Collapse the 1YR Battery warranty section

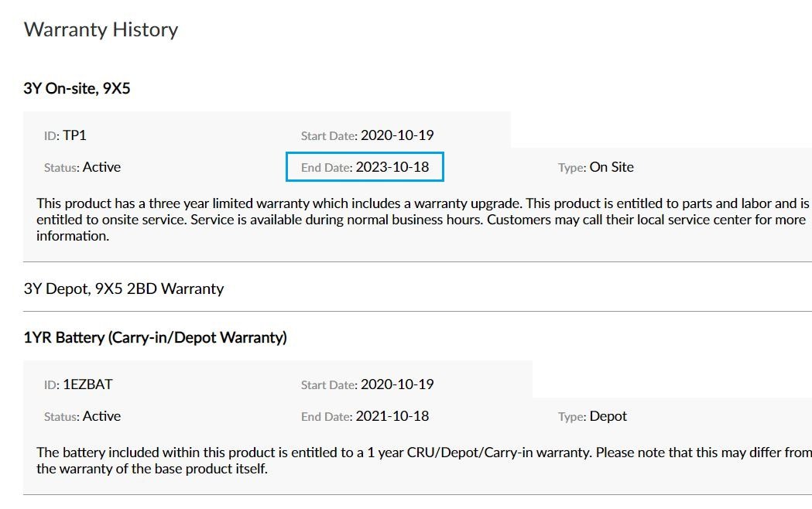pos(155,337)
